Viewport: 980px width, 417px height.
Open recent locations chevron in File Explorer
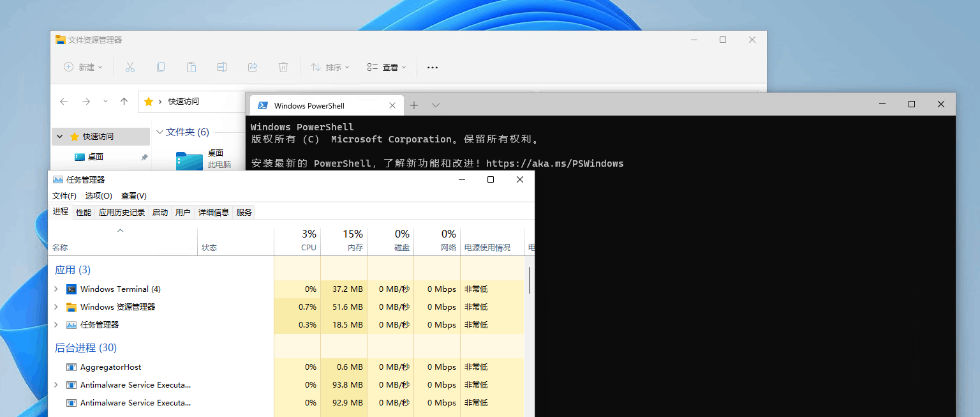click(x=105, y=102)
